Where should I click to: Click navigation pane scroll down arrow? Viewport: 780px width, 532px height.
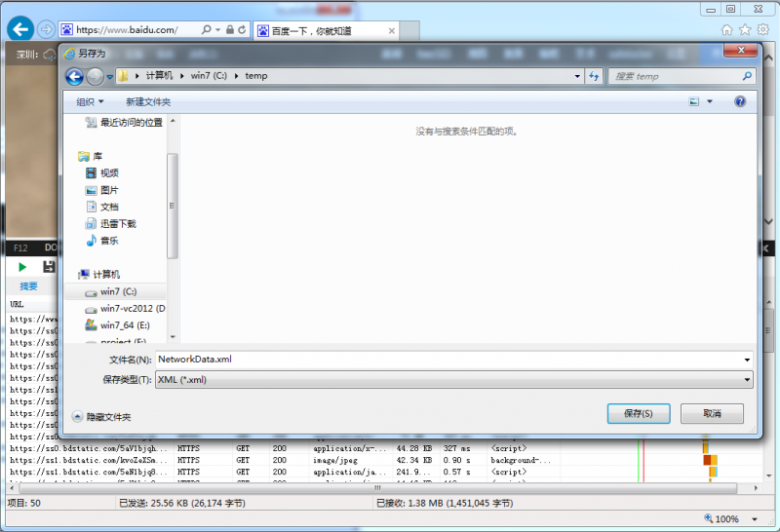(x=173, y=337)
